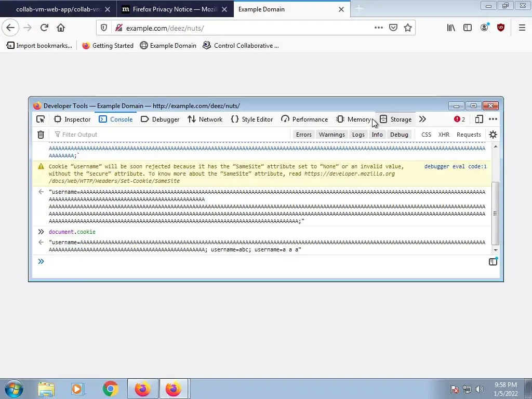
Task: Open DevTools customize three-dot menu
Action: tap(493, 119)
